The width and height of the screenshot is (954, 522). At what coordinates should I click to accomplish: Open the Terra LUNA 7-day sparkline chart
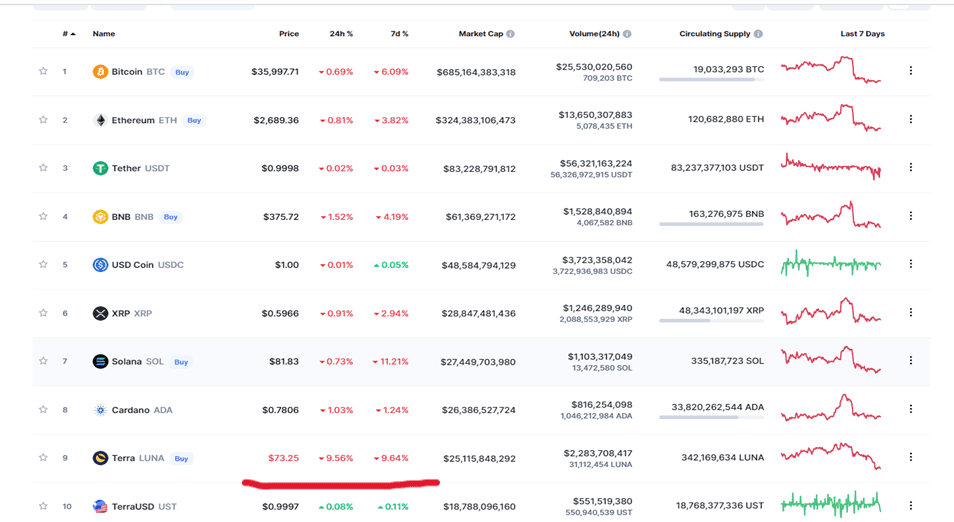coord(831,456)
